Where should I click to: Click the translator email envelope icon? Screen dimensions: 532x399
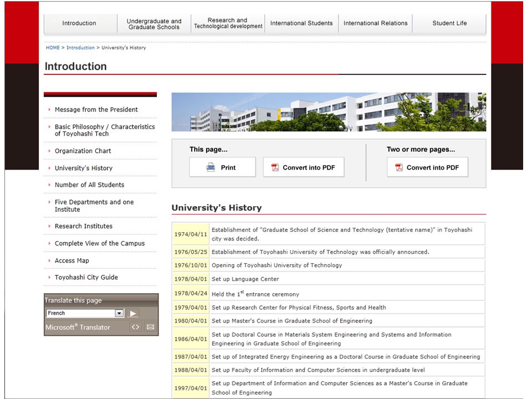[x=150, y=327]
